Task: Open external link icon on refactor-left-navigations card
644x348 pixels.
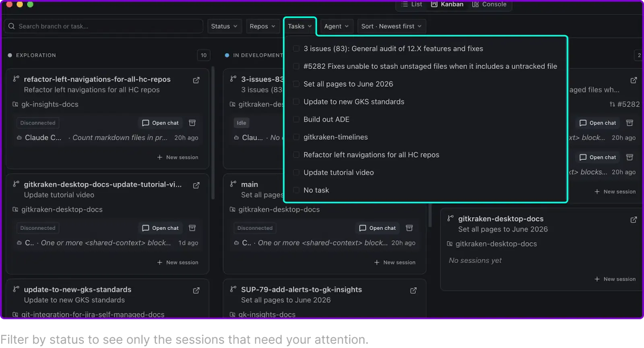Action: (196, 80)
